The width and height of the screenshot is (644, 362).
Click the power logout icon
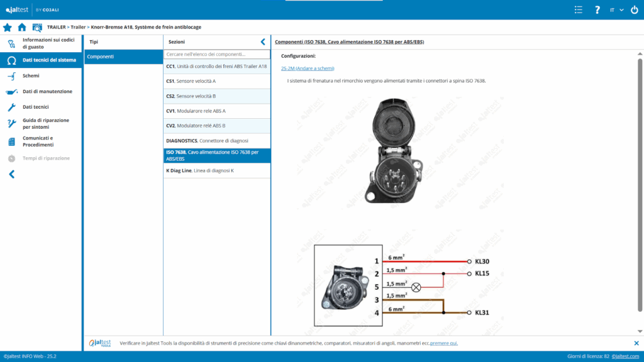pos(634,10)
